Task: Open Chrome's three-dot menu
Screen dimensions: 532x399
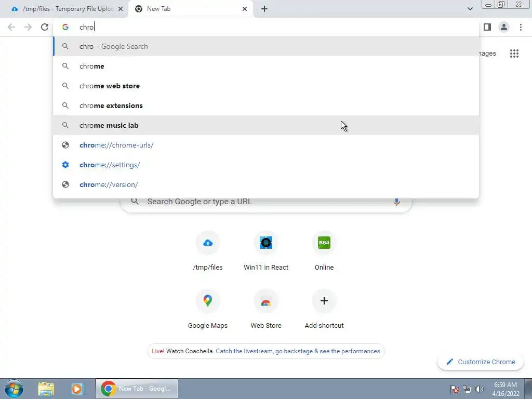Action: [521, 27]
